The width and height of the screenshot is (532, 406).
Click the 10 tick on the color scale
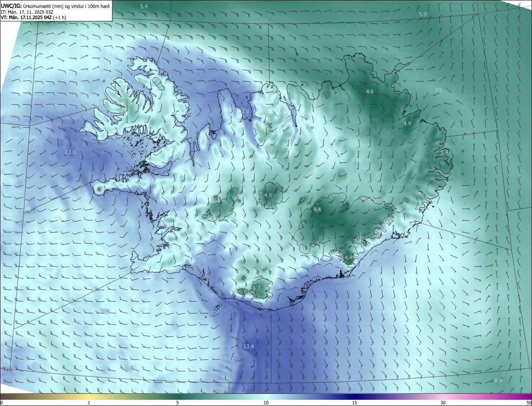coord(266,403)
